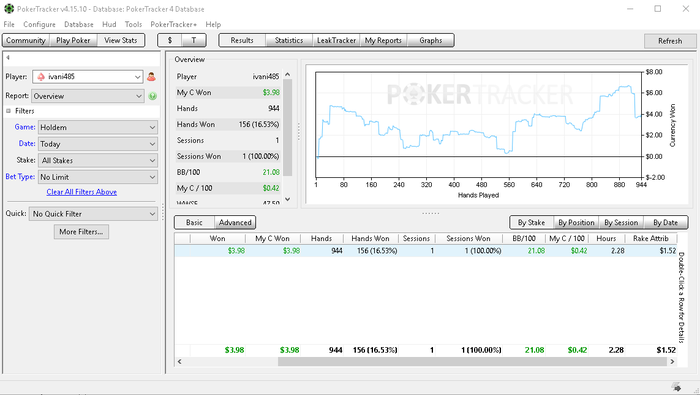Open the PokerTracker+ menu
The image size is (700, 395).
pos(173,24)
